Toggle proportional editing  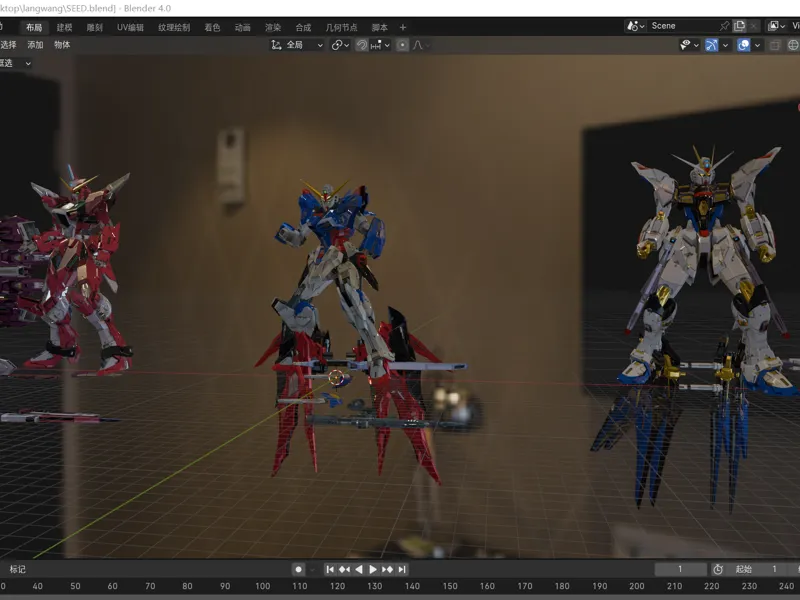tap(403, 45)
